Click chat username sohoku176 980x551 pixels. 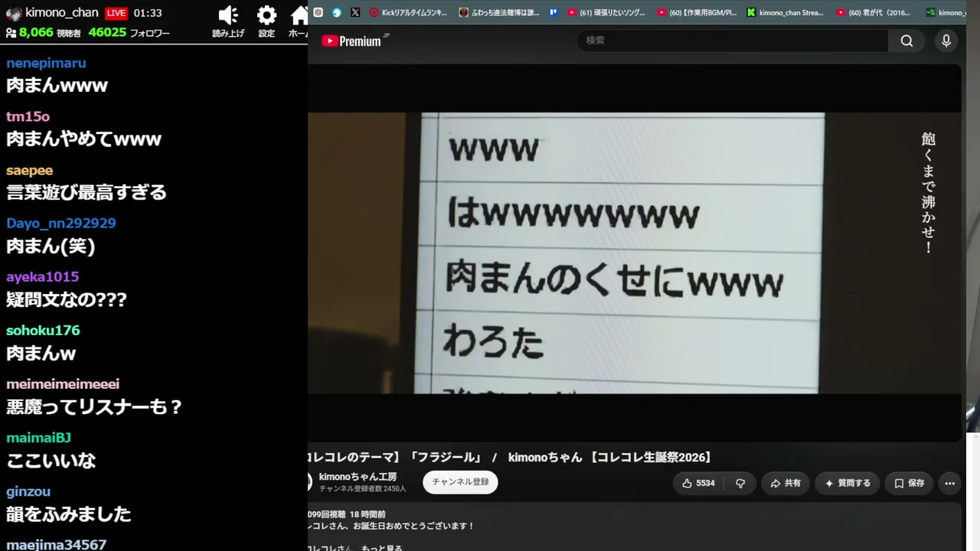click(43, 331)
